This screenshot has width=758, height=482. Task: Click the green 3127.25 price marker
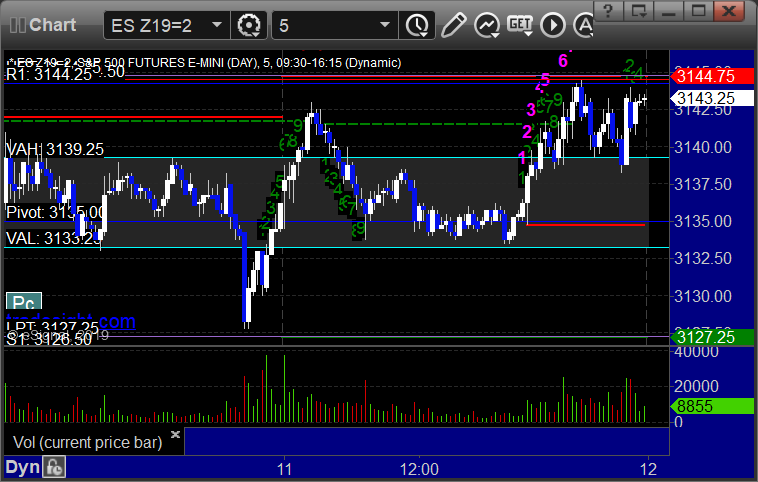point(712,337)
